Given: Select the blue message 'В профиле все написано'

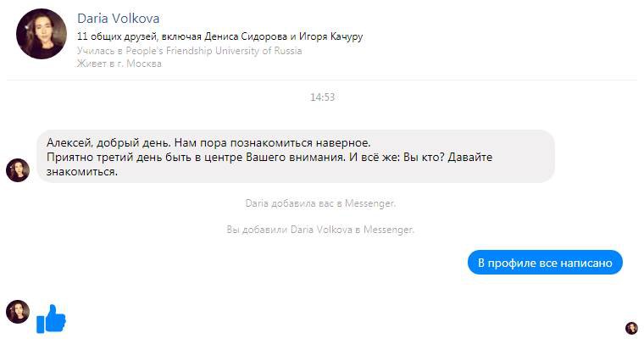Looking at the screenshot, I should (x=545, y=263).
